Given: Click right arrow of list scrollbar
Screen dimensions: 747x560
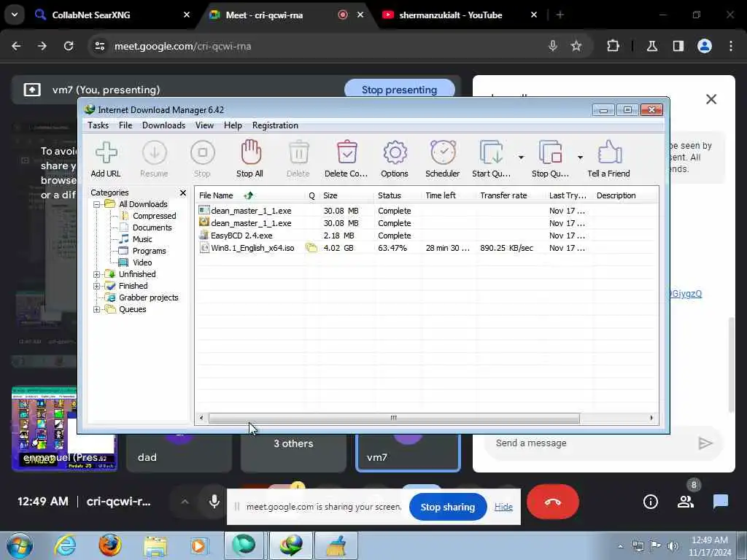Looking at the screenshot, I should tap(651, 418).
